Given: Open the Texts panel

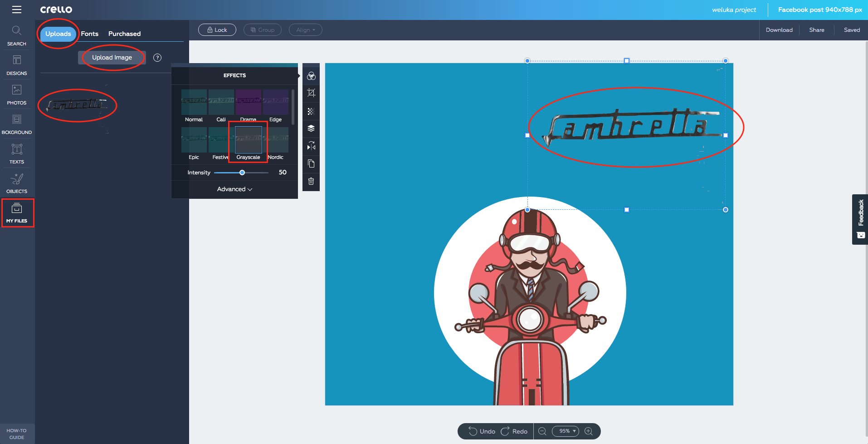Looking at the screenshot, I should click(x=17, y=154).
